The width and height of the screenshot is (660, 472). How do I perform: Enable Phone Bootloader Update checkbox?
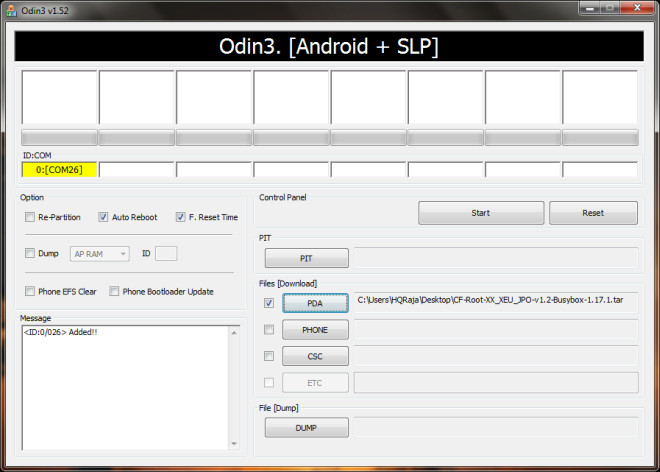click(114, 291)
